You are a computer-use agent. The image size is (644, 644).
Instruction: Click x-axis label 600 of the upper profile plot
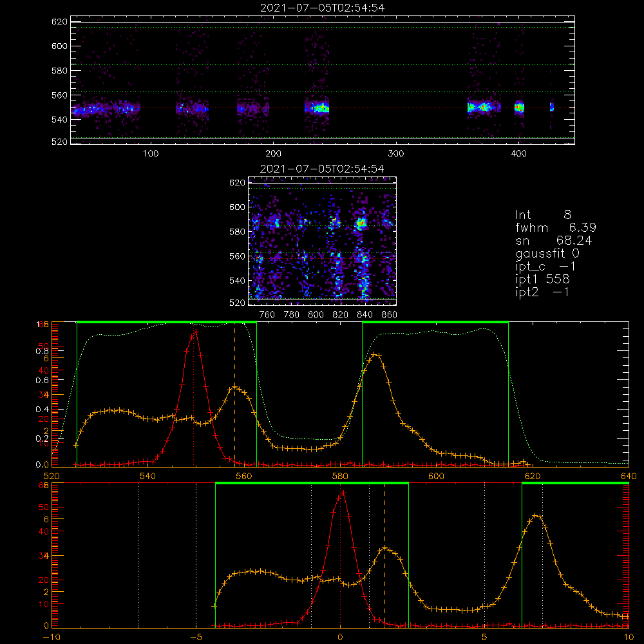pyautogui.click(x=437, y=476)
